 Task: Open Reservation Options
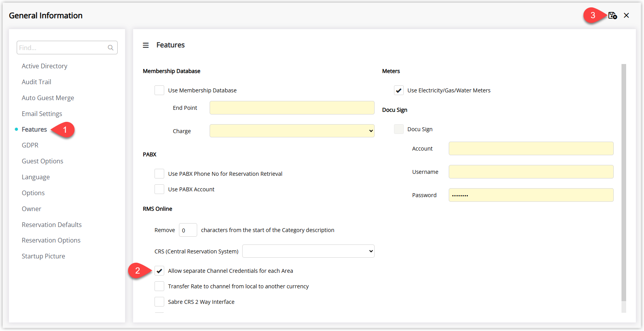51,240
